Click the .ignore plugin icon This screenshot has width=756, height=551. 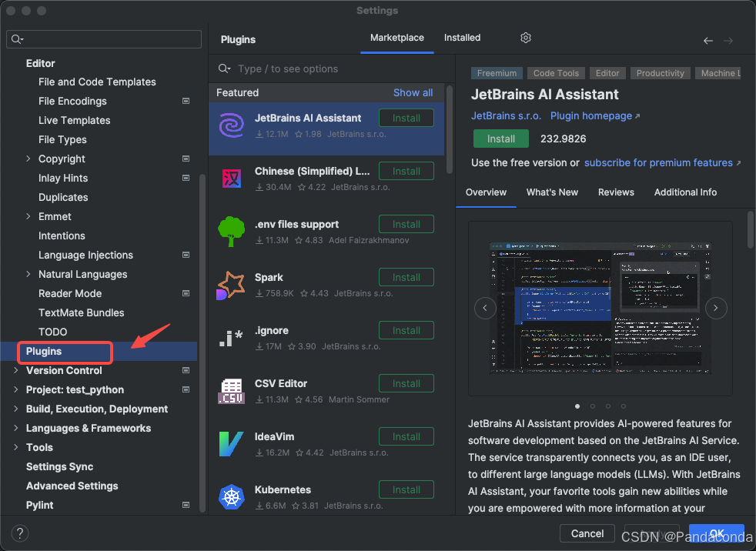(231, 338)
